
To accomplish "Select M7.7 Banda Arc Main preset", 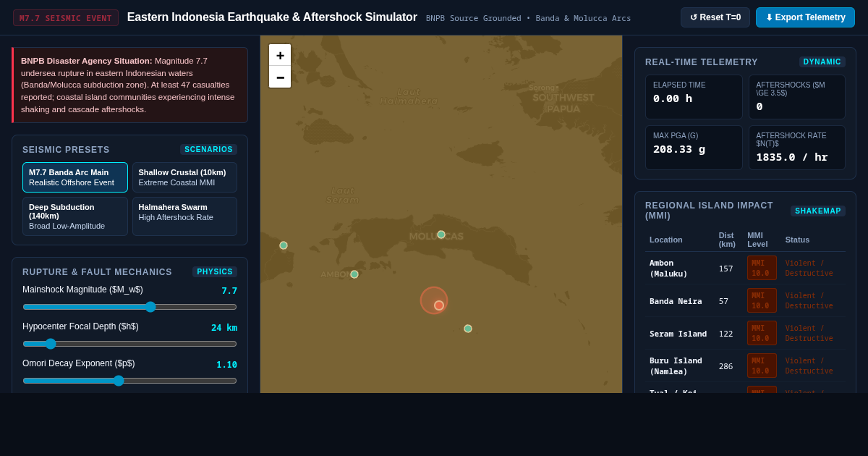I will click(75, 177).
